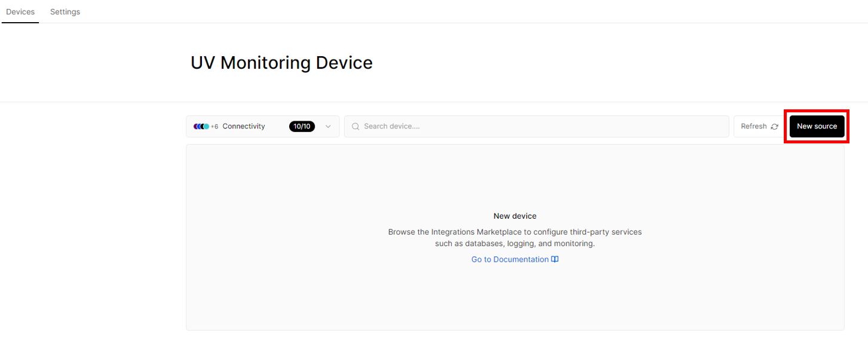Open the Connectivity filter selector
868x340 pixels.
coord(263,127)
